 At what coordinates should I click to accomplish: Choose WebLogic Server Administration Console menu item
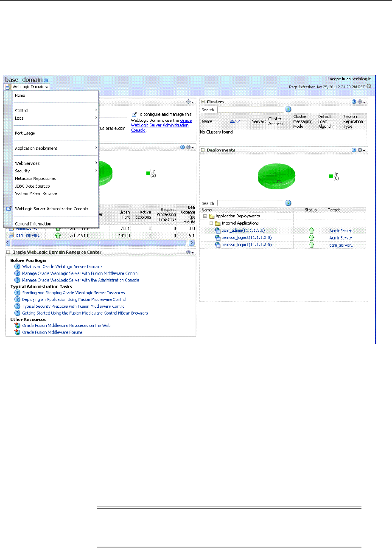[51, 209]
